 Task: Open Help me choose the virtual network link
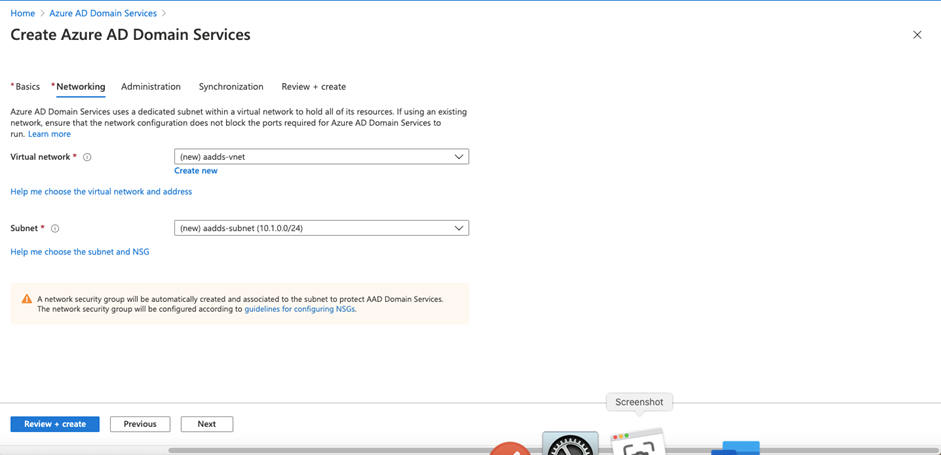[101, 191]
